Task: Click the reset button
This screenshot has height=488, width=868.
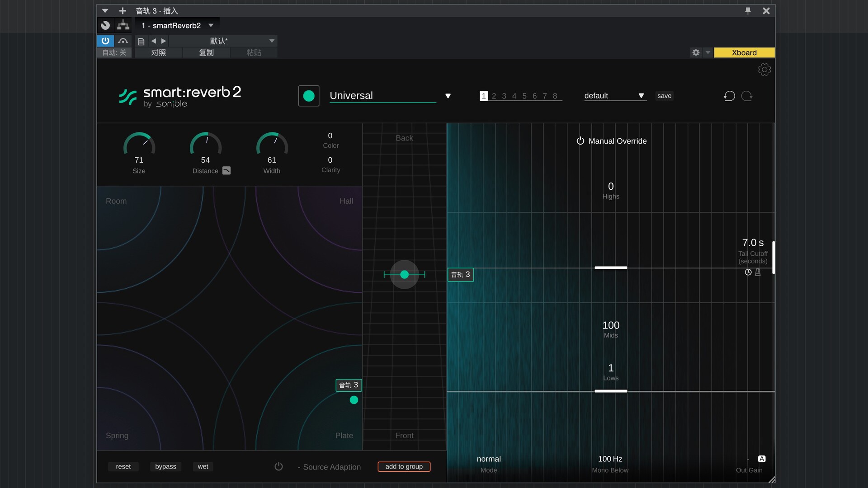Action: 123,466
